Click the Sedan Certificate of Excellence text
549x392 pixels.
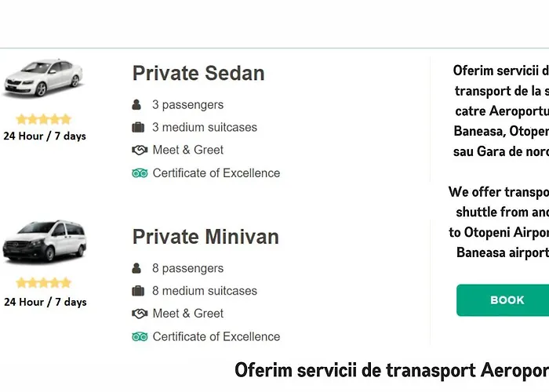[216, 173]
